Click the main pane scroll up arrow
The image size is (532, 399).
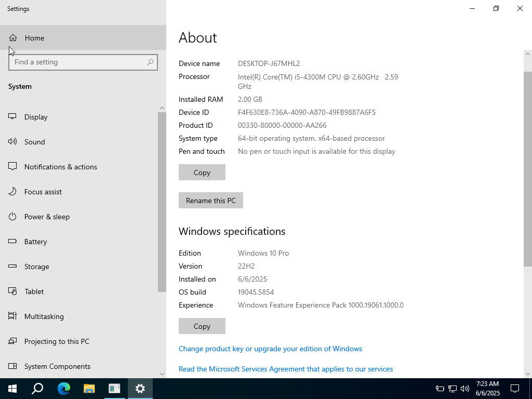[x=528, y=54]
